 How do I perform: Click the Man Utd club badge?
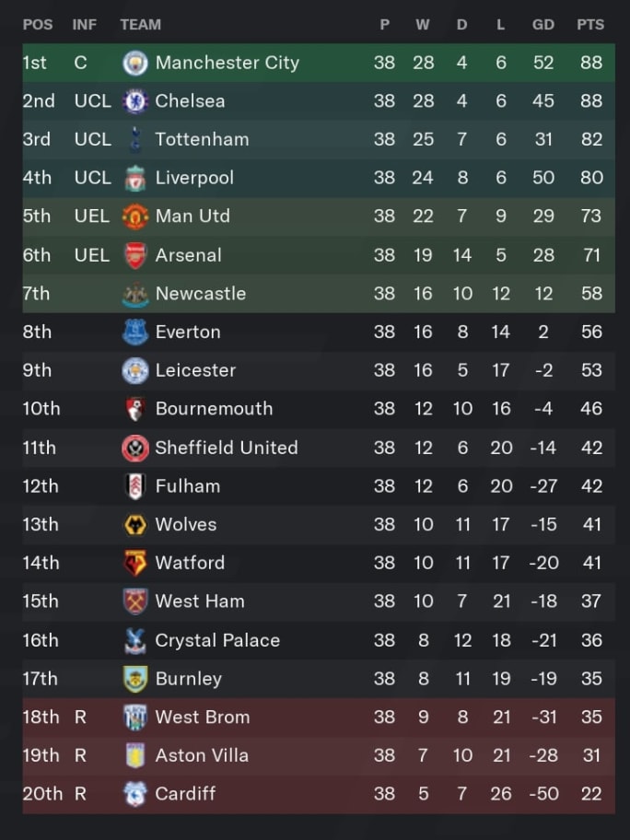coord(135,216)
